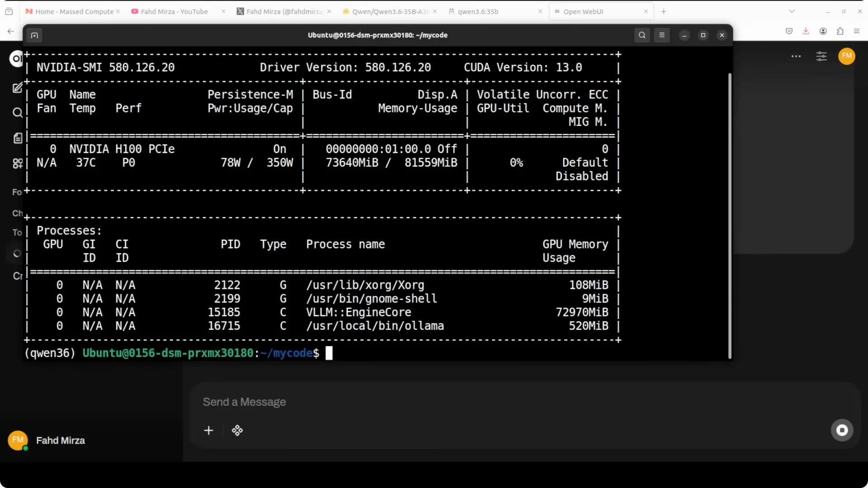Click the browser back arrow
This screenshot has width=868, height=488.
point(11,31)
